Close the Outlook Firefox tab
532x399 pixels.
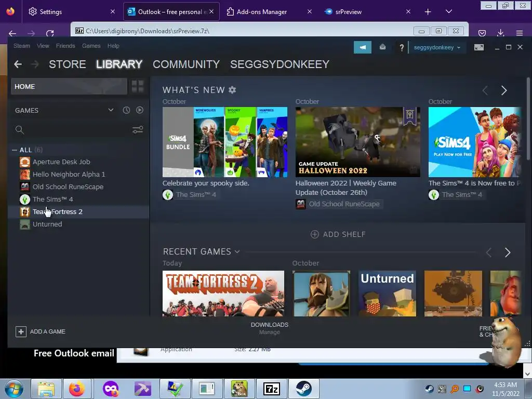(212, 11)
